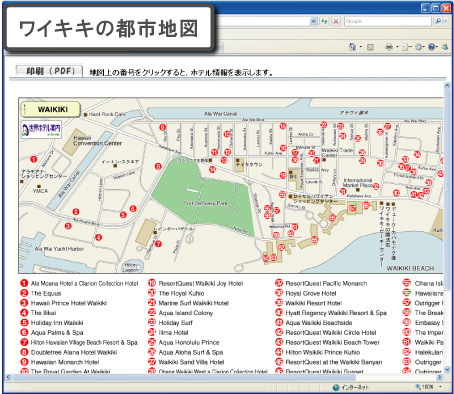The height and width of the screenshot is (394, 454).
Task: Open the Page menu icon
Action: click(x=405, y=47)
